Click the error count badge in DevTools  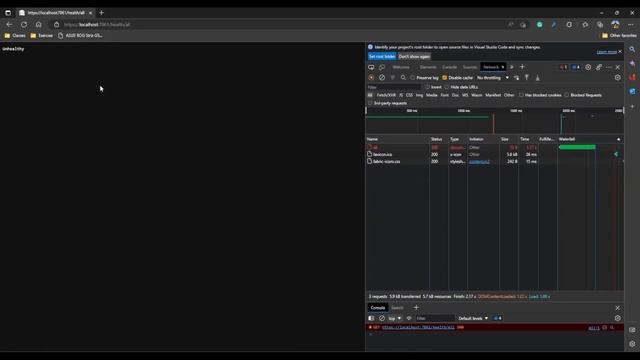[x=563, y=67]
